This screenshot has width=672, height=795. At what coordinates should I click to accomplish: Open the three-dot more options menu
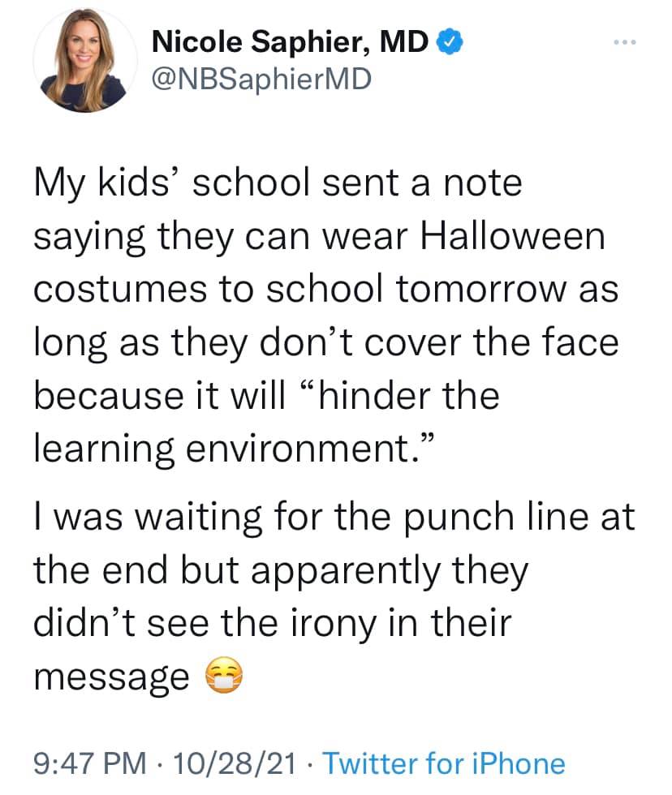click(625, 42)
